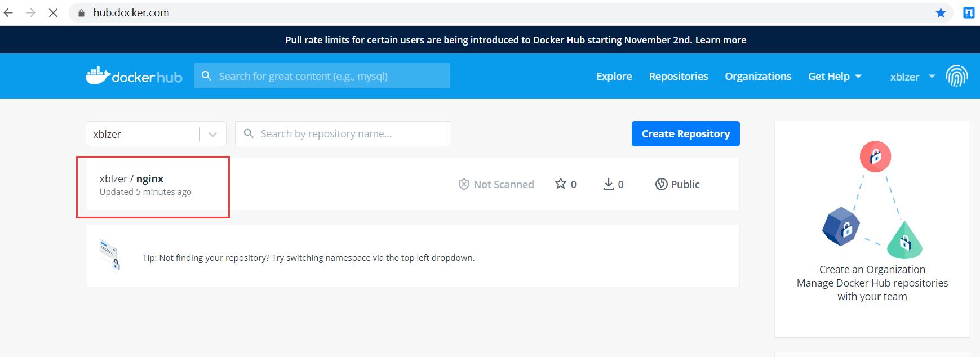980x357 pixels.
Task: Open Organizations in navigation bar
Action: 758,76
